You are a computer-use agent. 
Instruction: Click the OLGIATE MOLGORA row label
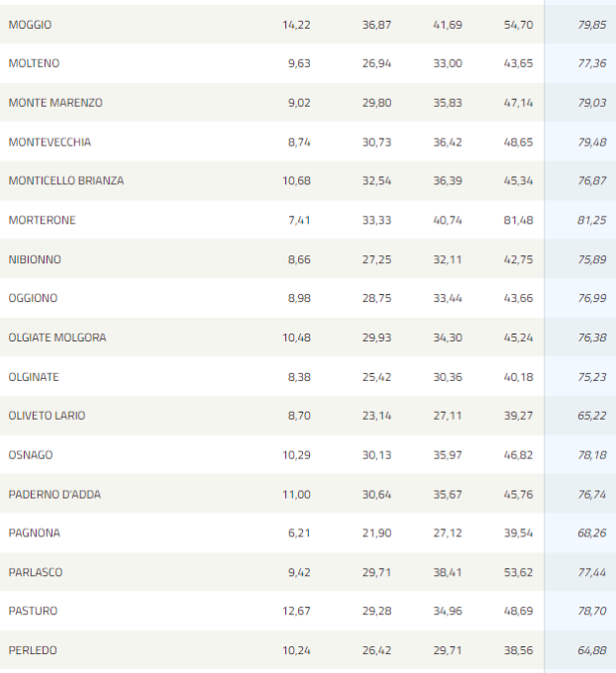[x=57, y=337]
